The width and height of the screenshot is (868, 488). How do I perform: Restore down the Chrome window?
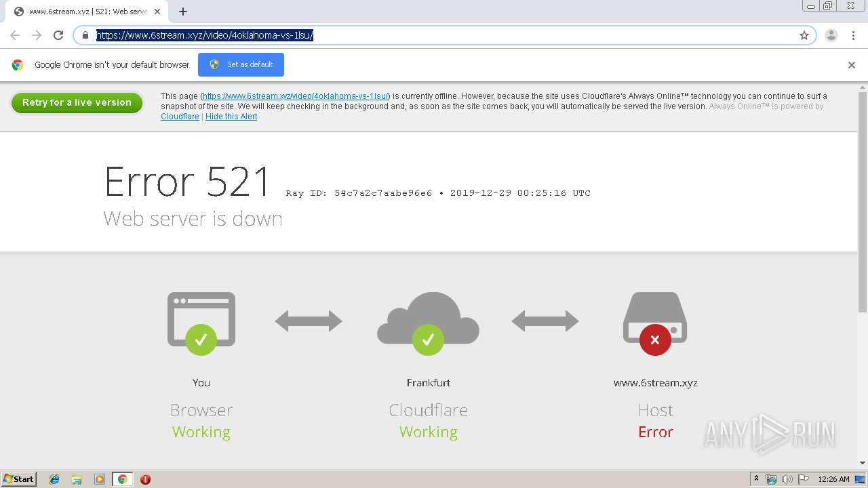pos(828,6)
